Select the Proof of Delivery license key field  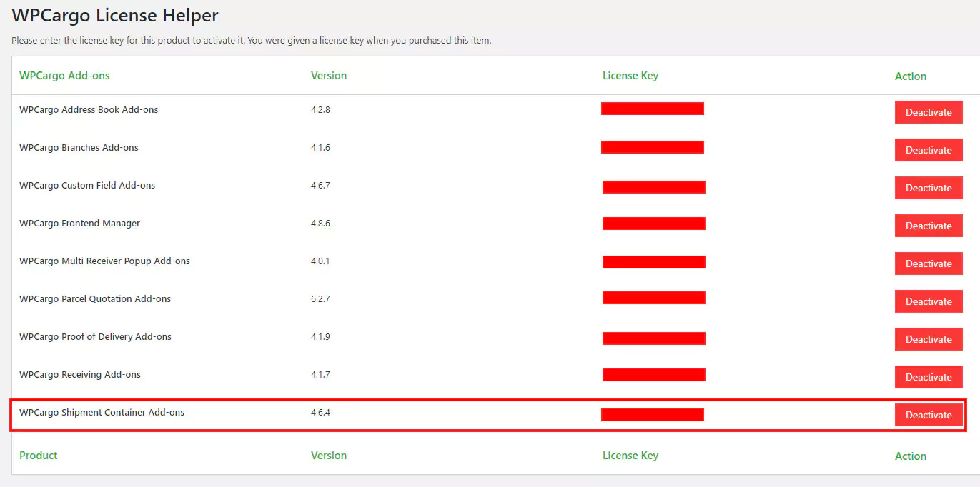653,338
